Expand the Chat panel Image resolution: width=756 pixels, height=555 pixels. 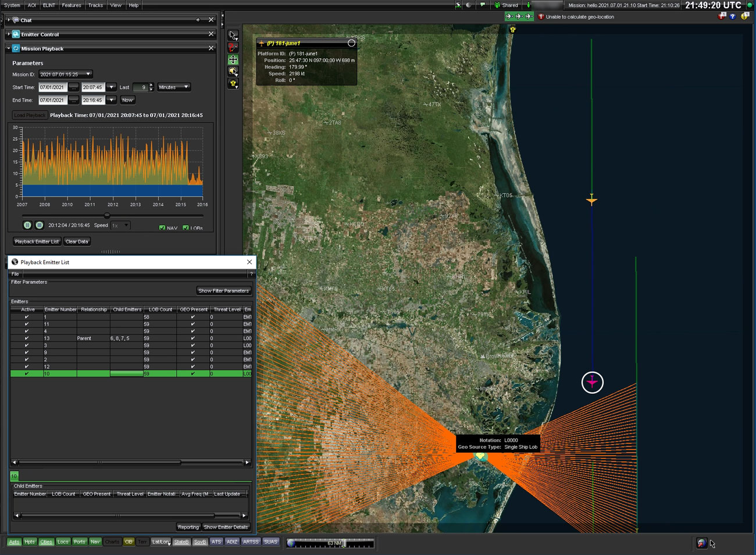click(x=9, y=20)
